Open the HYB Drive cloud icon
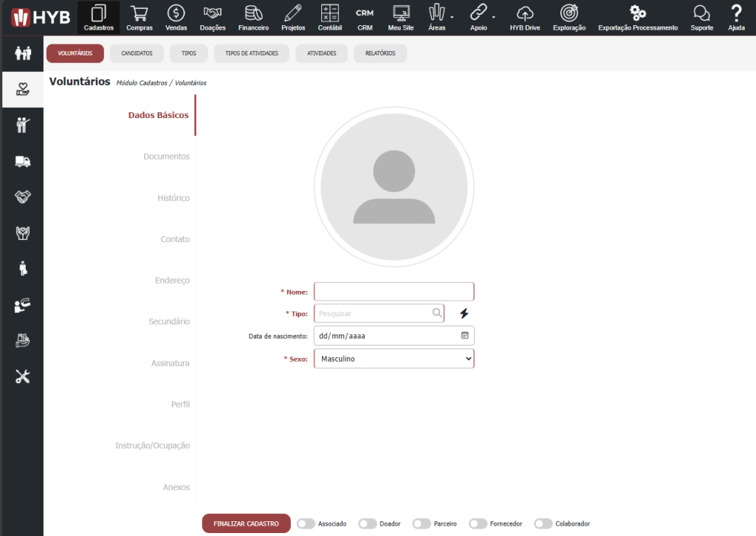The height and width of the screenshot is (536, 756). pyautogui.click(x=526, y=17)
